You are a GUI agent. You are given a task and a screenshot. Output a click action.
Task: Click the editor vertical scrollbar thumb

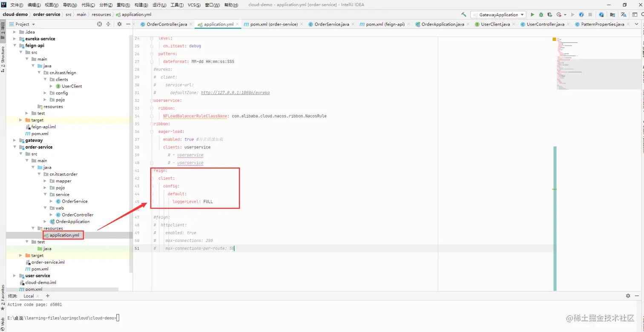[555, 218]
